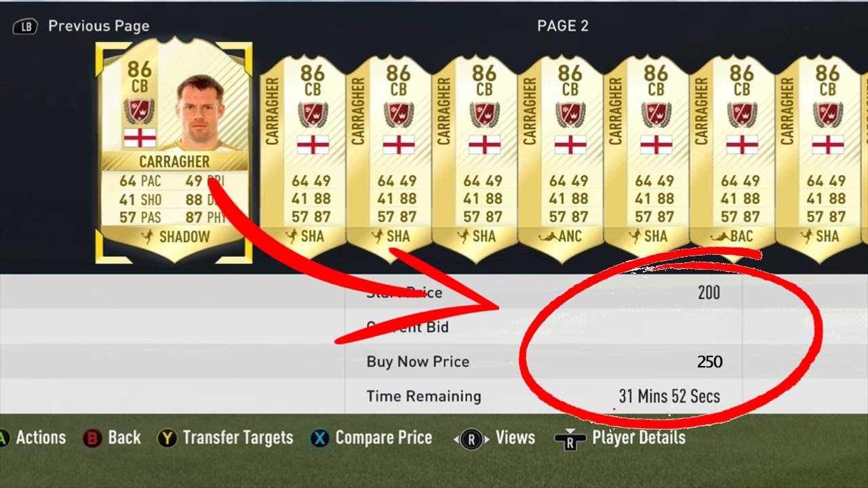Click the R stick Player Details icon

(x=570, y=439)
